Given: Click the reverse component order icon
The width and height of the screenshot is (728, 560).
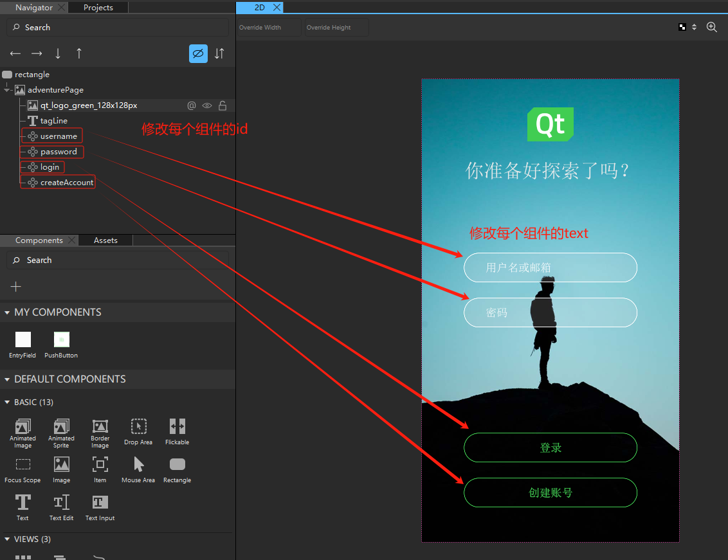Looking at the screenshot, I should [x=219, y=54].
